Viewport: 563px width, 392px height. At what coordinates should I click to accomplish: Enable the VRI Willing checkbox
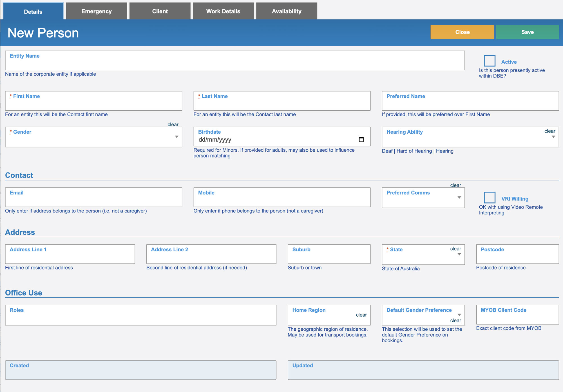(x=489, y=198)
